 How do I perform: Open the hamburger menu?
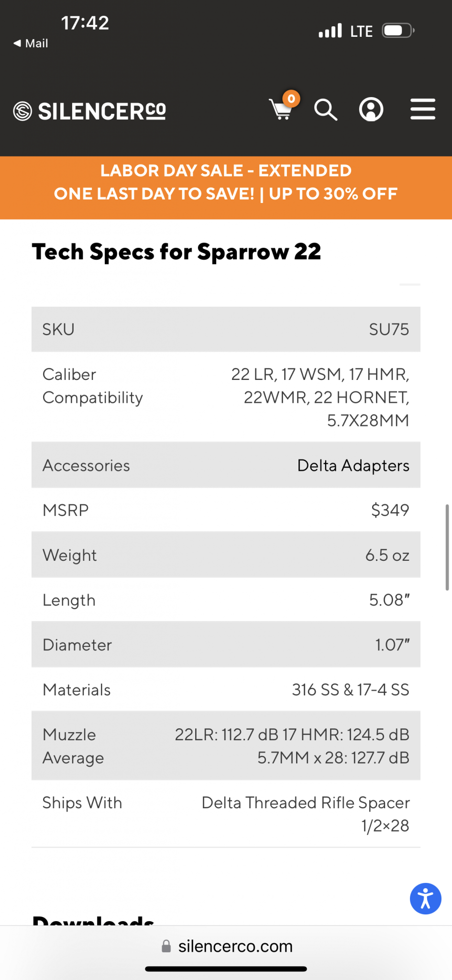(x=423, y=109)
